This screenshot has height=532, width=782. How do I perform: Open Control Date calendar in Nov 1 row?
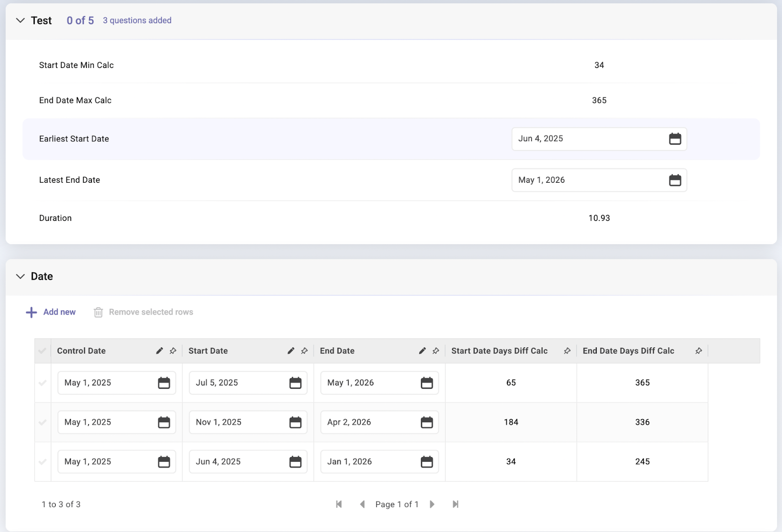click(164, 422)
